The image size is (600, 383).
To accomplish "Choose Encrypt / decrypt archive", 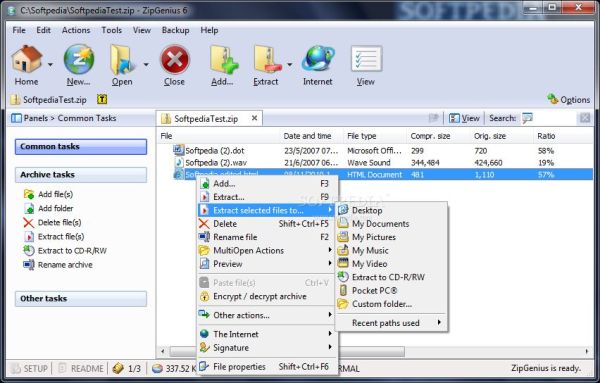I will [x=266, y=296].
